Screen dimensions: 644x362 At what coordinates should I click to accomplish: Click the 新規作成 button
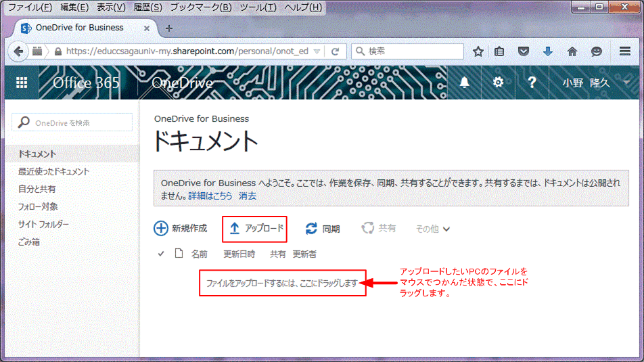pyautogui.click(x=181, y=229)
